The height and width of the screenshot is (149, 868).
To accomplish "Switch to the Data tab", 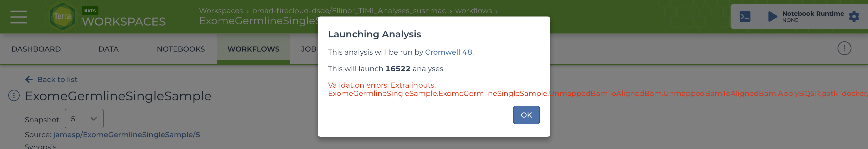I will (x=109, y=49).
